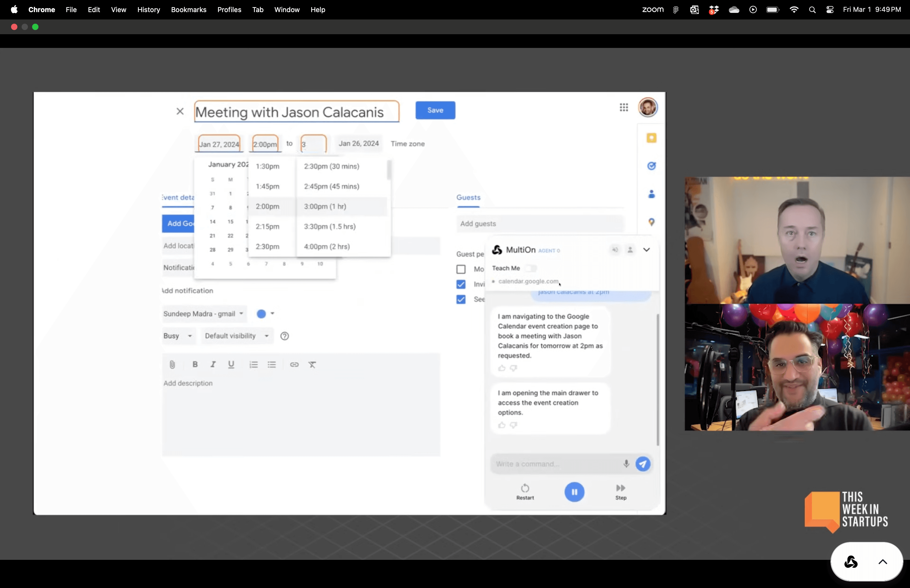Mute the MultiOn speaker icon
This screenshot has height=588, width=910.
[615, 250]
